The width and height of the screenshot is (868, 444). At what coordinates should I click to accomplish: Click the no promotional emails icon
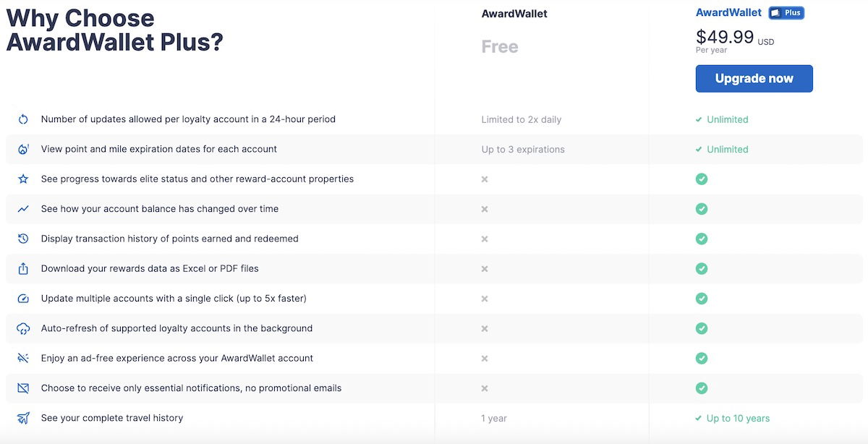pos(23,388)
